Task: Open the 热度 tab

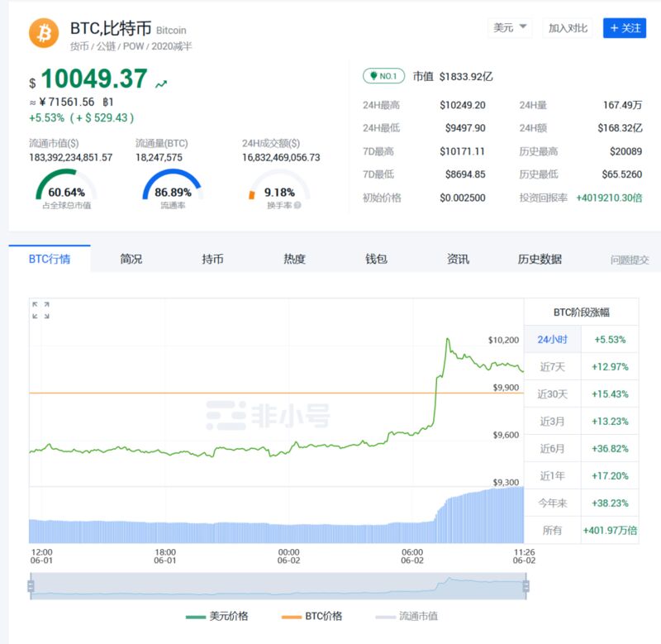Action: click(x=294, y=259)
